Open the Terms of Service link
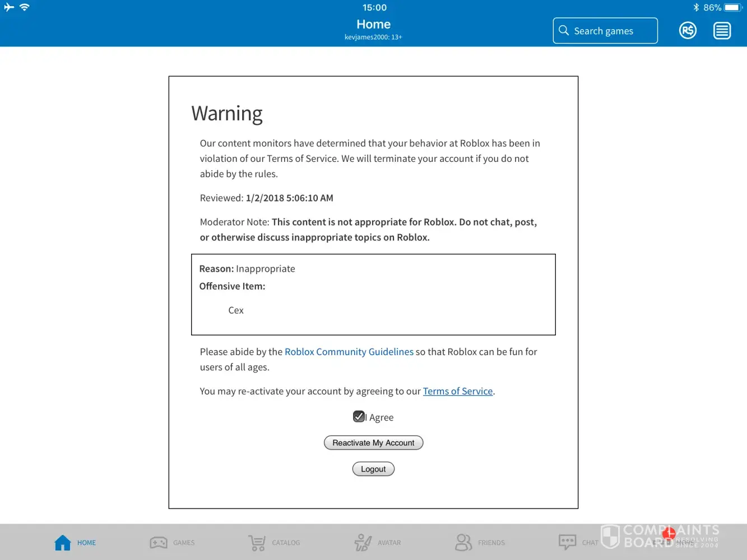 [457, 391]
